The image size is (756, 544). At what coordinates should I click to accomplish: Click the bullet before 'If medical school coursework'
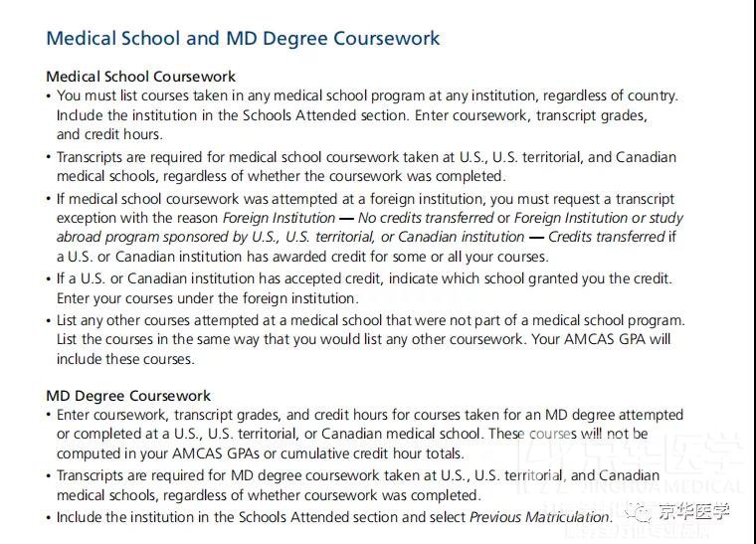pos(48,199)
